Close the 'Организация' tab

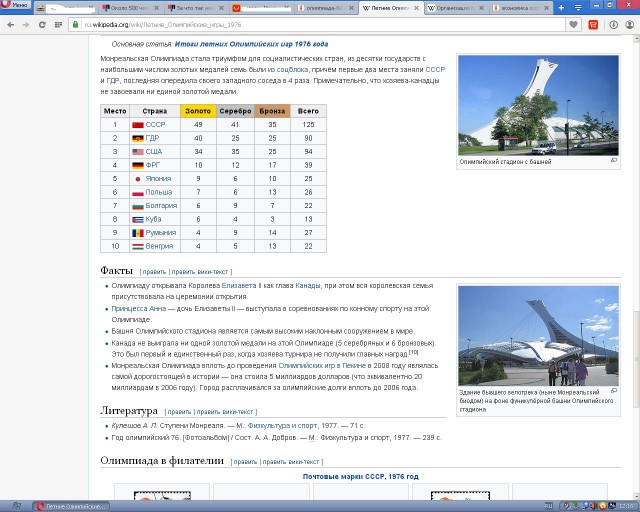[x=481, y=8]
